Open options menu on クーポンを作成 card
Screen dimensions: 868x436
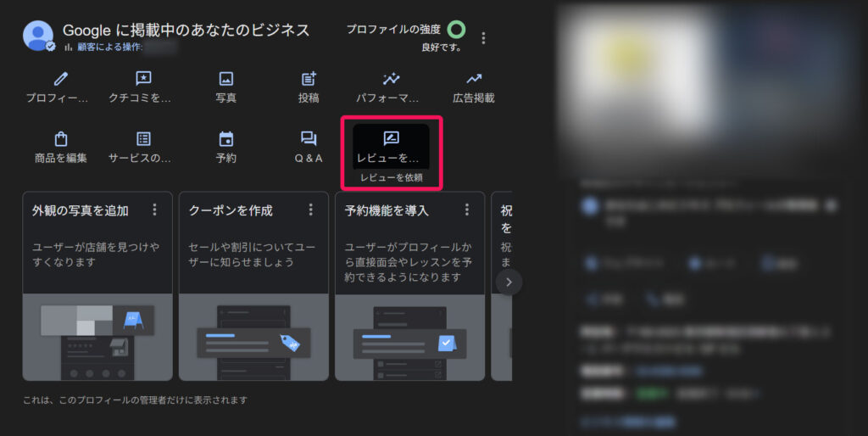coord(310,210)
